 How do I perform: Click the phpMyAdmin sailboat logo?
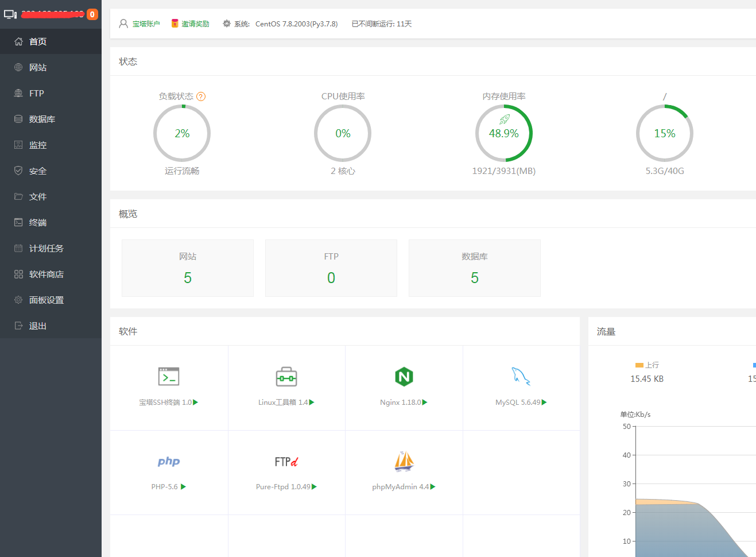coord(404,461)
